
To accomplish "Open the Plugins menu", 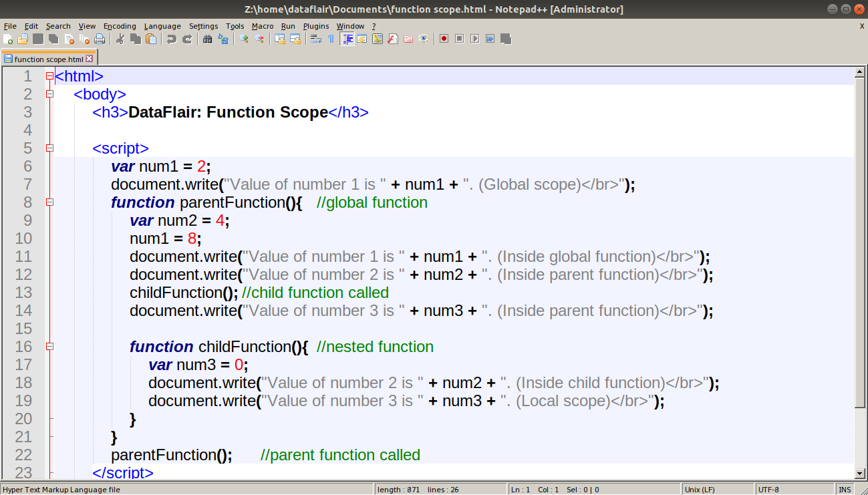I will pyautogui.click(x=316, y=26).
